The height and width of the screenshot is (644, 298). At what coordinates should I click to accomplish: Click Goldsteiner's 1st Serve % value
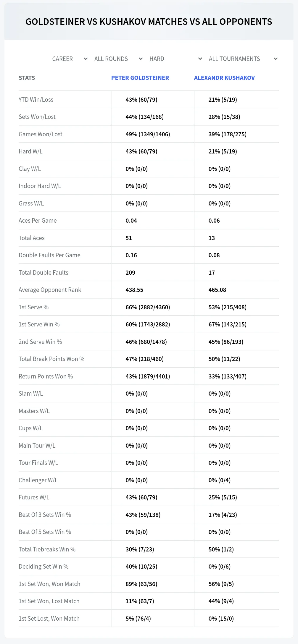click(x=148, y=307)
